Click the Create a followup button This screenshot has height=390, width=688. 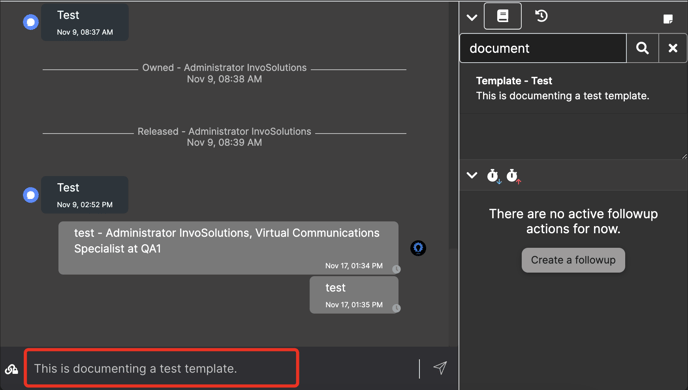573,260
